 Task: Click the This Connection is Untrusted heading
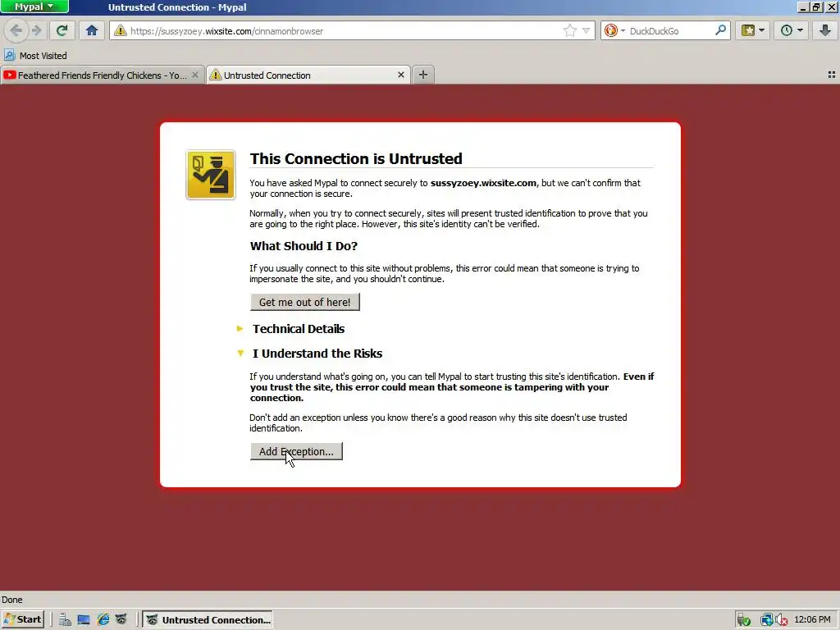(356, 158)
